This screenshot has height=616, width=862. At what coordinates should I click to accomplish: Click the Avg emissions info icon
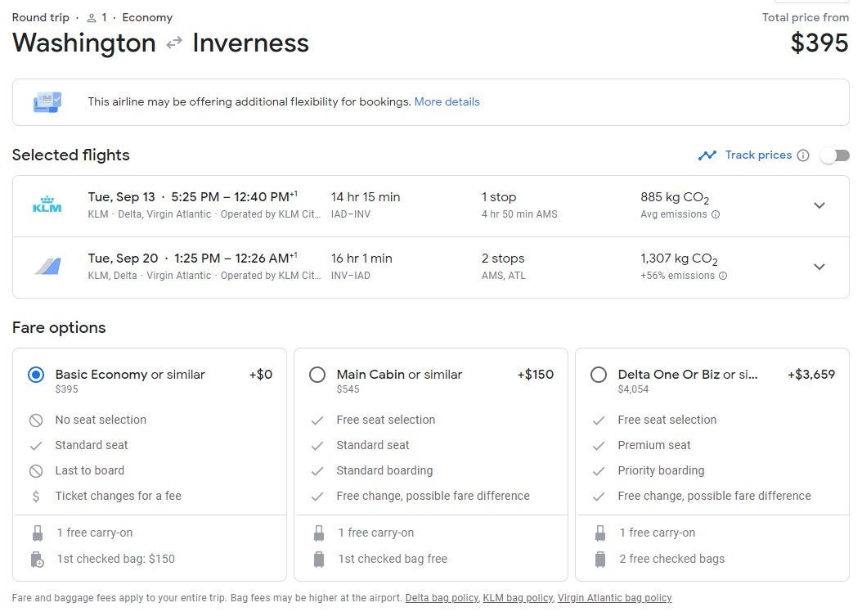[716, 214]
